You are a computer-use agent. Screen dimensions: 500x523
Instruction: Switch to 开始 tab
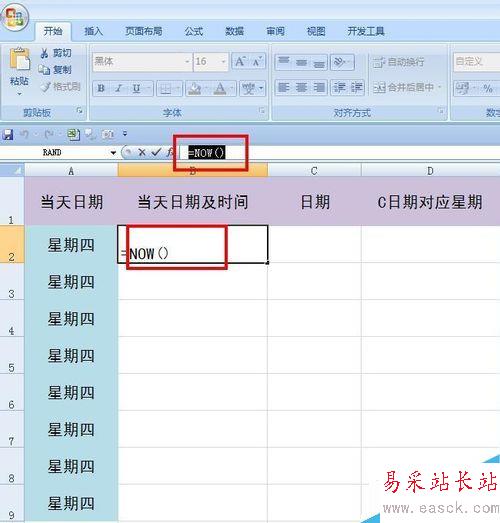tap(53, 31)
